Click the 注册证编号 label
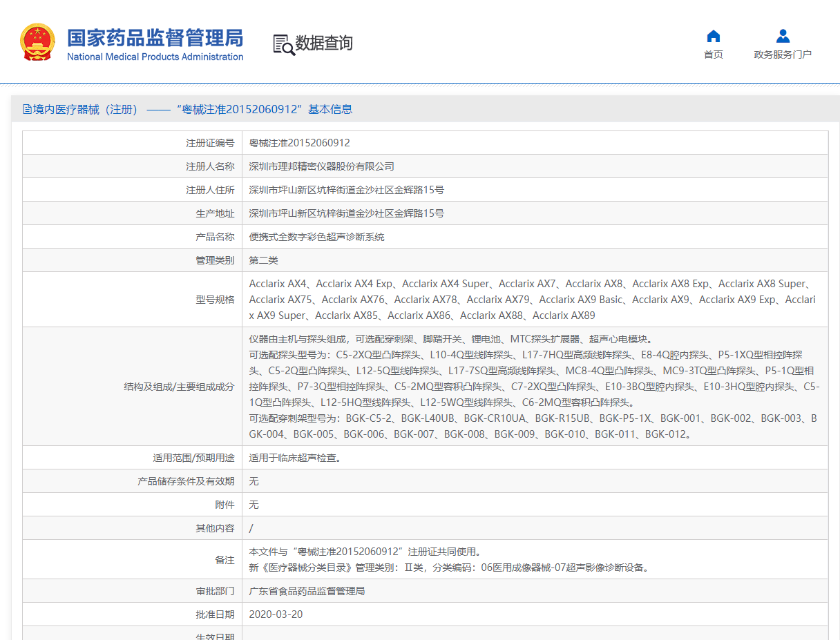 (210, 143)
